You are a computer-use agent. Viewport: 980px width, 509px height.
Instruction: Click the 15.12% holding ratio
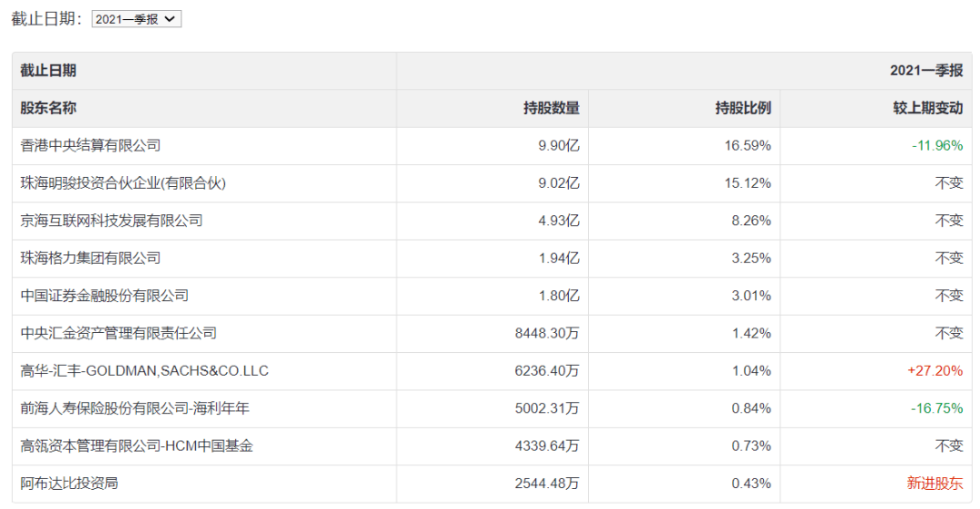[x=748, y=183]
